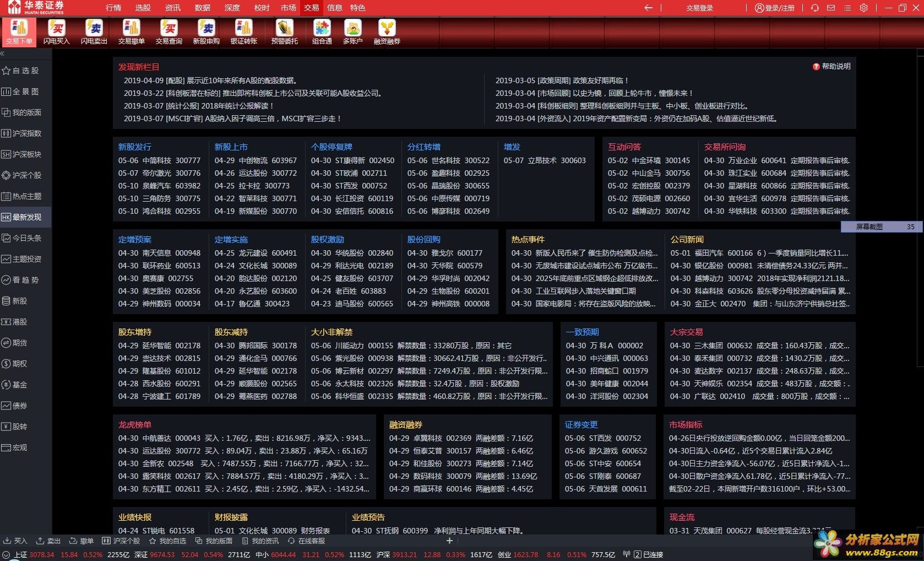Open the 大宗交易 section heading
Screen dimensions: 924x561
(687, 332)
